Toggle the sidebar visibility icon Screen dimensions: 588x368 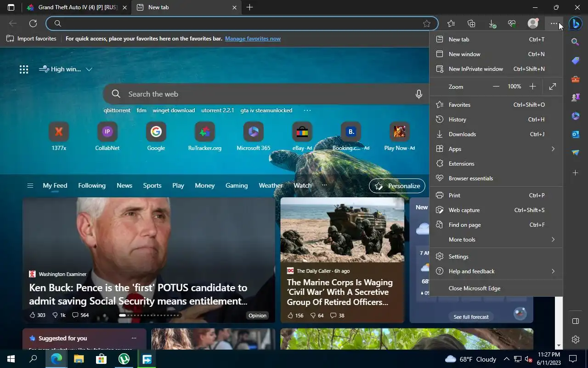pos(575,321)
